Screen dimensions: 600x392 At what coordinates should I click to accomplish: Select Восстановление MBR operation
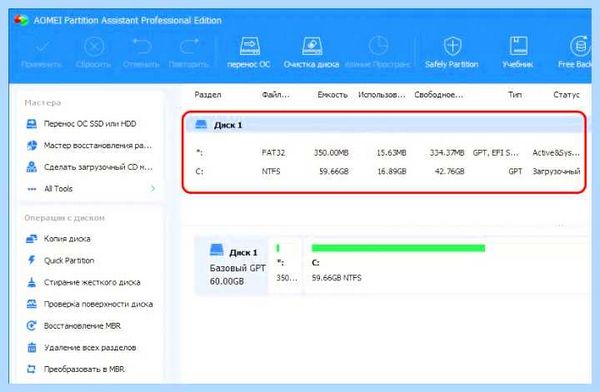73,326
